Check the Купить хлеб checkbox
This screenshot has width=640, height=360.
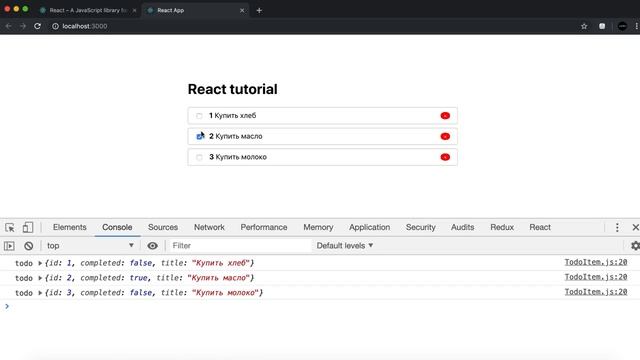coord(199,116)
